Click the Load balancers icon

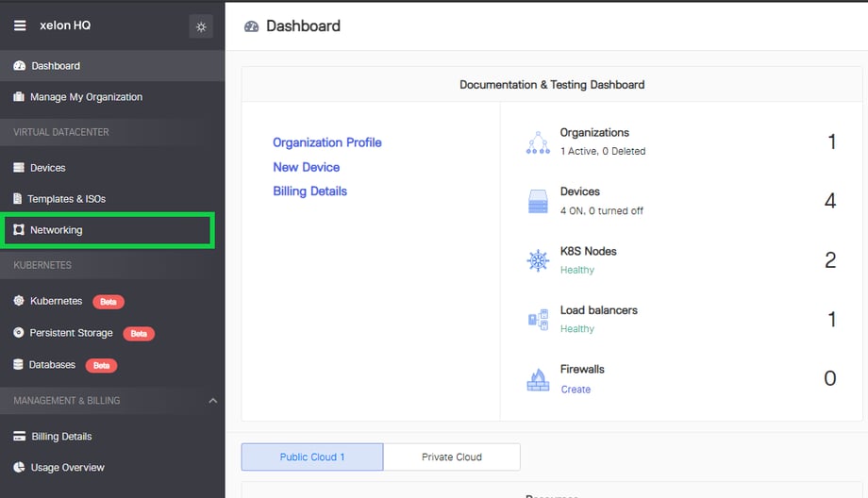[538, 320]
